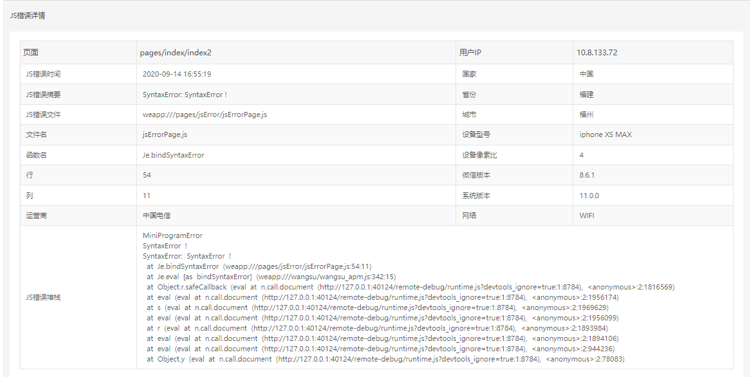
Task: Click stack line "at Object.y" ending 2:78083
Action: [x=386, y=359]
